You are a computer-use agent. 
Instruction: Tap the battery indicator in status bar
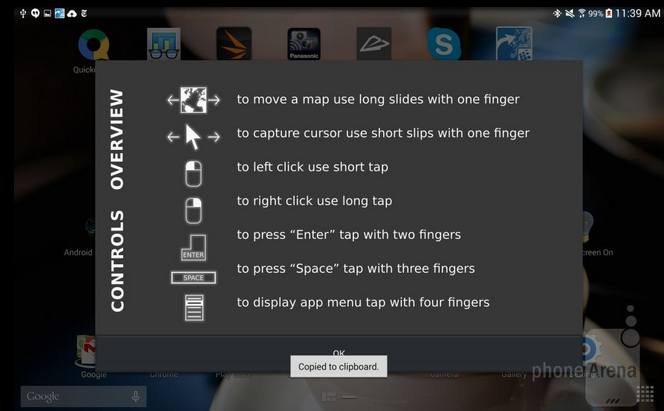[609, 14]
